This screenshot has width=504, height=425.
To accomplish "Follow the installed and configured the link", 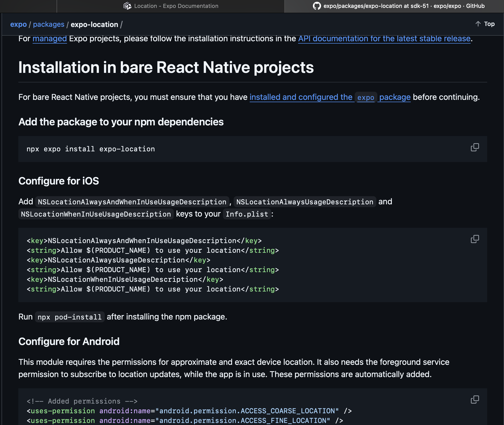I will (301, 97).
